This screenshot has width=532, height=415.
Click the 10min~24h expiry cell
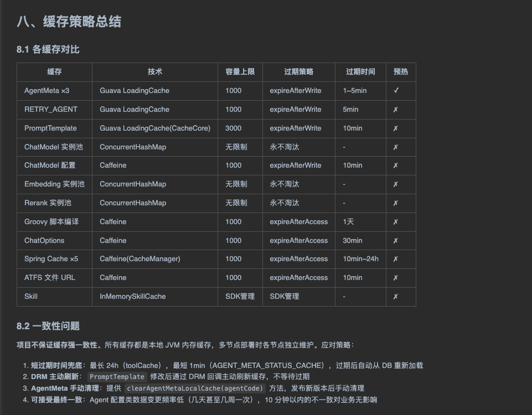point(360,259)
